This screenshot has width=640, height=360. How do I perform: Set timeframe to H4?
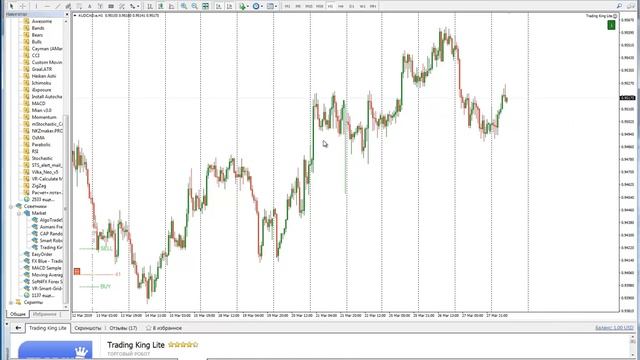[x=341, y=6]
